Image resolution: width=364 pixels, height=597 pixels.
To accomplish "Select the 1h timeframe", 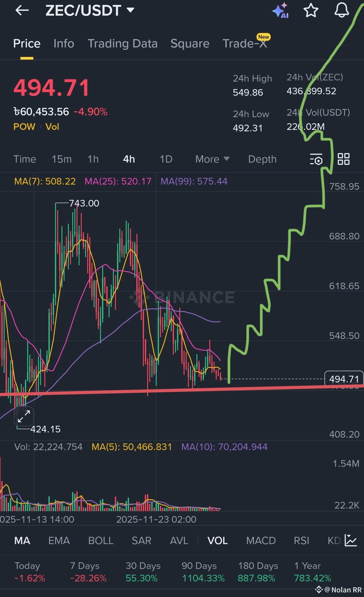I will tap(93, 159).
